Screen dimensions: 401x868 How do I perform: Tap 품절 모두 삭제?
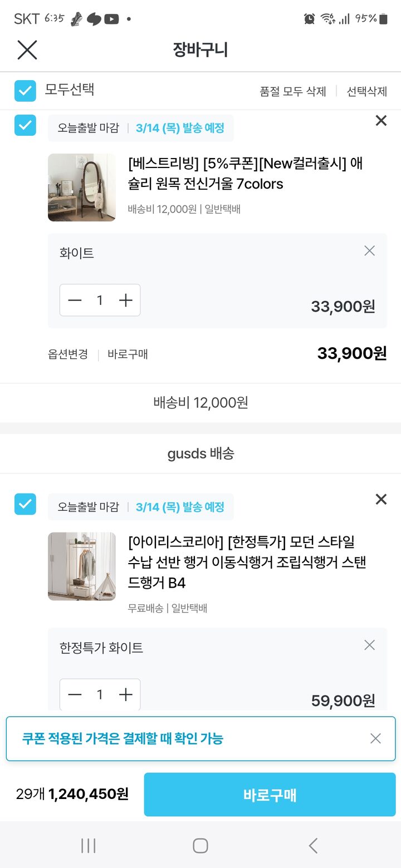tap(293, 91)
